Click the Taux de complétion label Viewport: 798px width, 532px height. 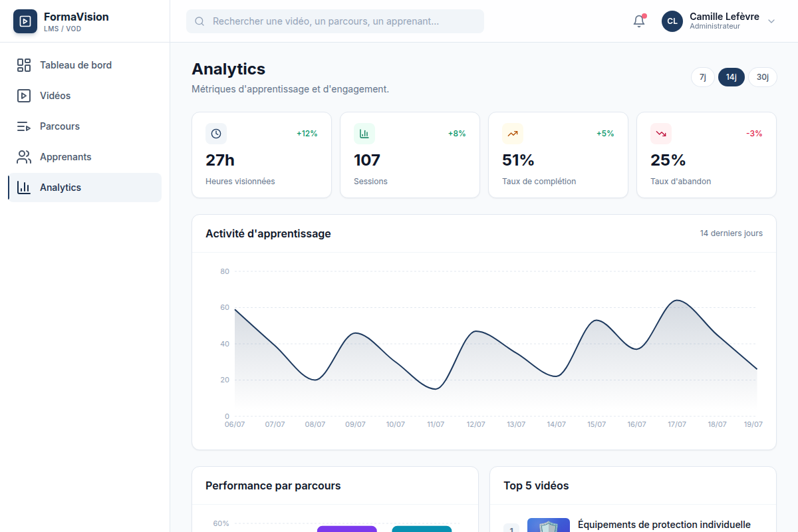[x=539, y=182]
